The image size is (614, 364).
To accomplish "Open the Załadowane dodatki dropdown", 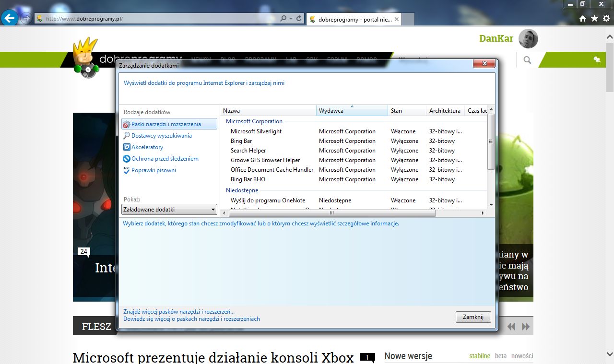I will point(169,210).
